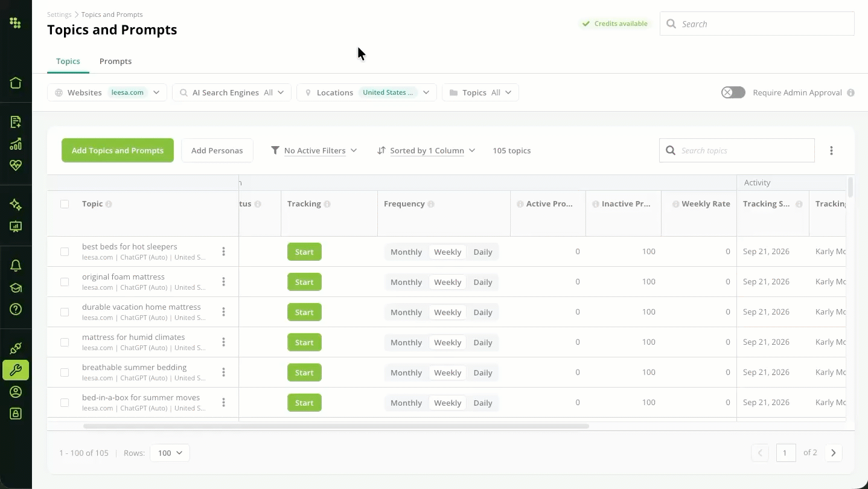Open the home icon in the sidebar
Screen dimensions: 868x489
click(16, 83)
